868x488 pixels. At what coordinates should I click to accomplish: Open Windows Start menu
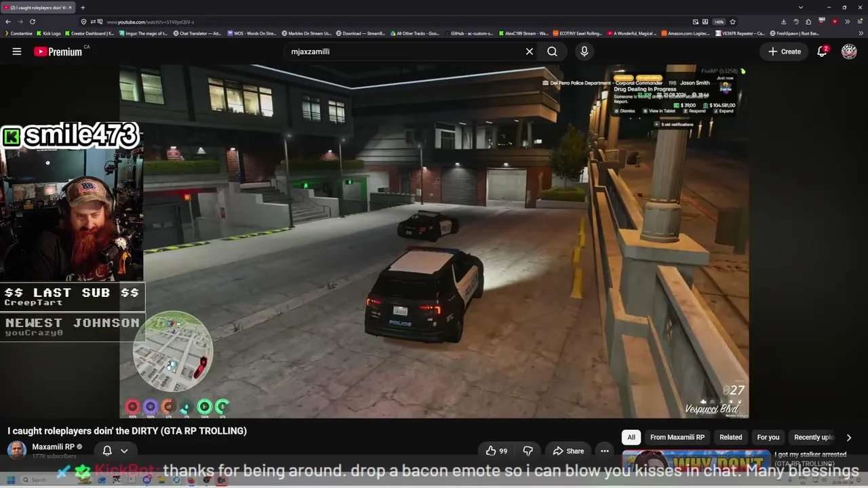point(11,480)
